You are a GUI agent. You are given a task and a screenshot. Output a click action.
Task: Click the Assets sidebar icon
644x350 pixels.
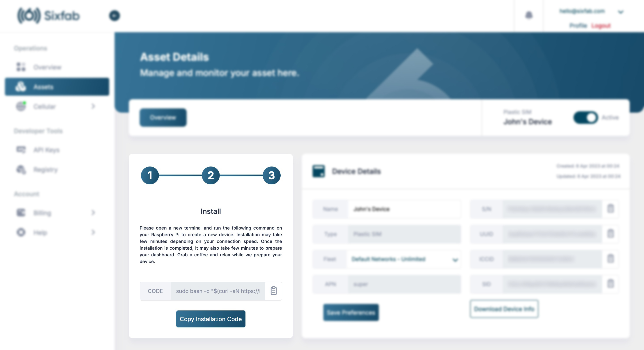20,87
